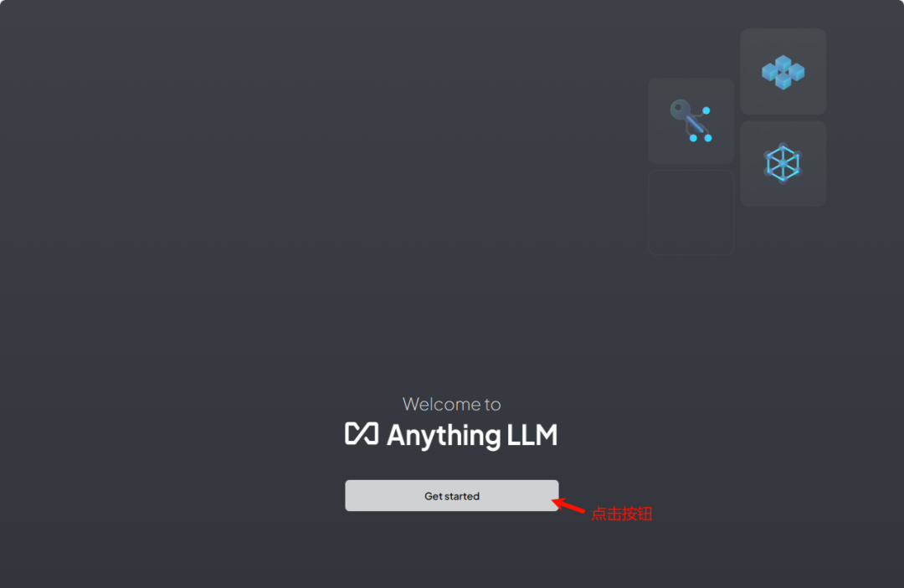Click the red arrow annotation
The image size is (904, 588).
[x=568, y=505]
